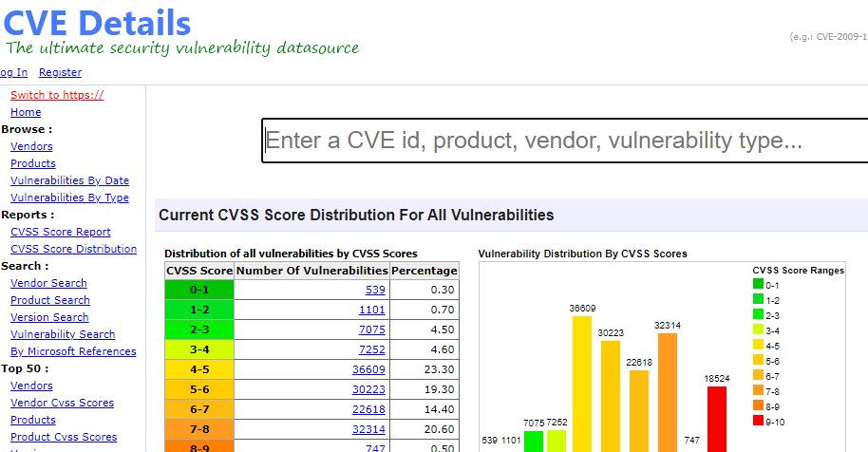Open the 32314 vulnerabilities link
This screenshot has height=452, width=868.
point(368,429)
